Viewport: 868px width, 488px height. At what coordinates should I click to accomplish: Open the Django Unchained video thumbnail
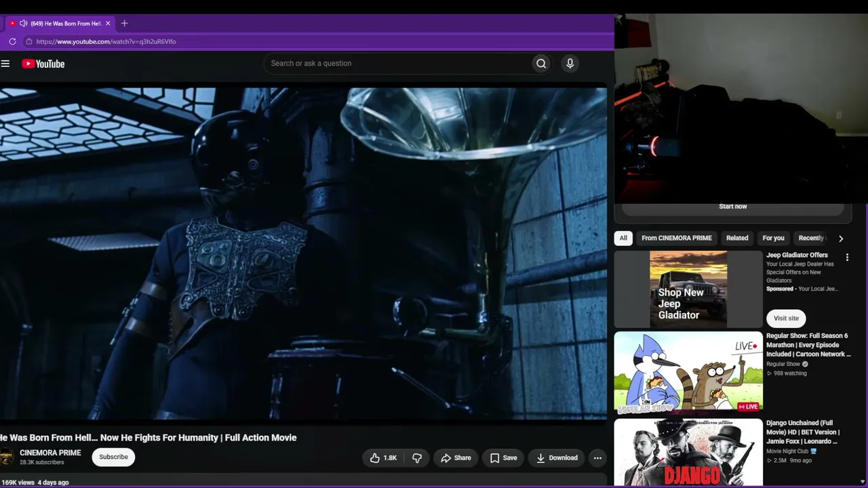click(688, 453)
